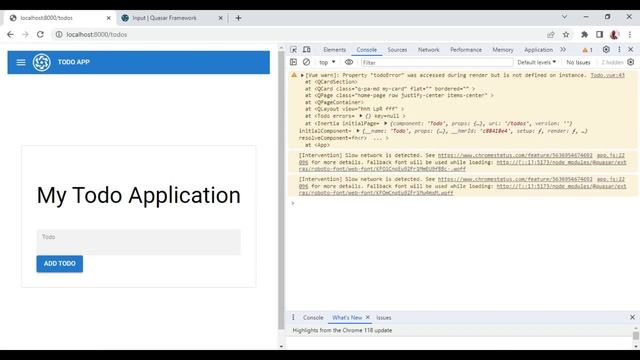Screen dimensions: 640x360
Task: Click into the Todo input field
Action: [138, 242]
